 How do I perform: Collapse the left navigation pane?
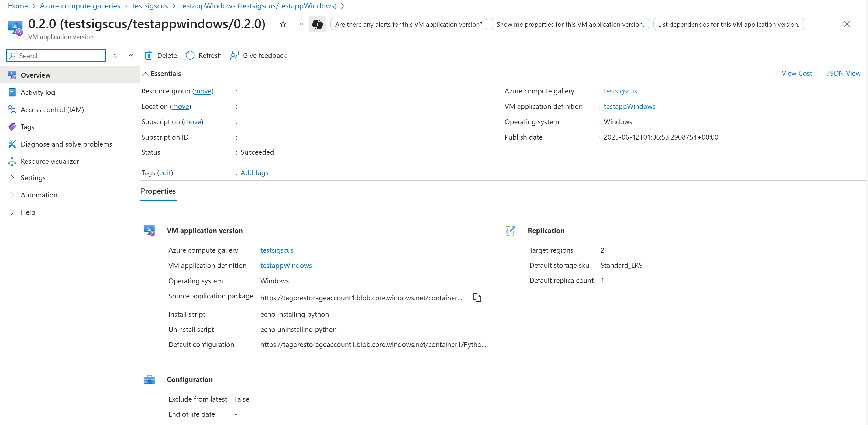coord(131,55)
